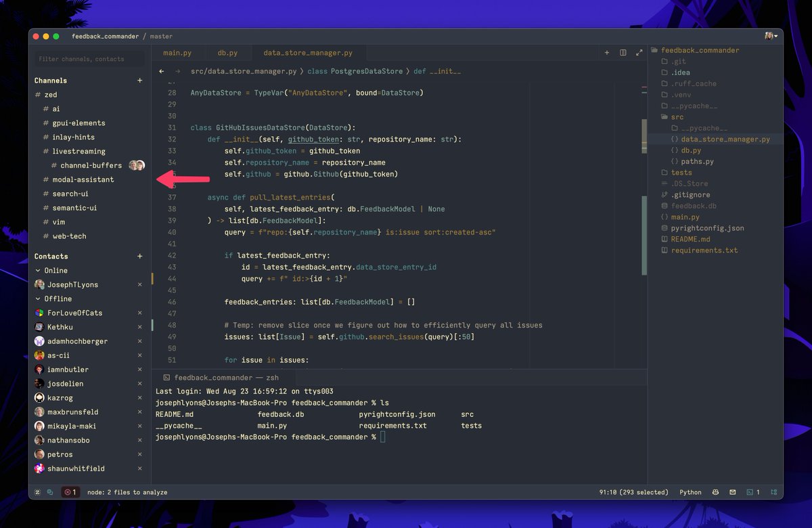
Task: Navigate back with the left arrow
Action: (161, 71)
